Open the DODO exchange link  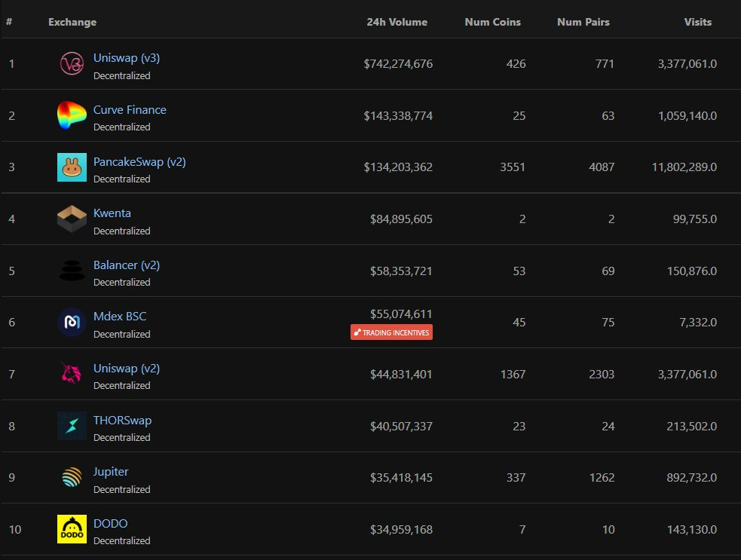coord(111,524)
